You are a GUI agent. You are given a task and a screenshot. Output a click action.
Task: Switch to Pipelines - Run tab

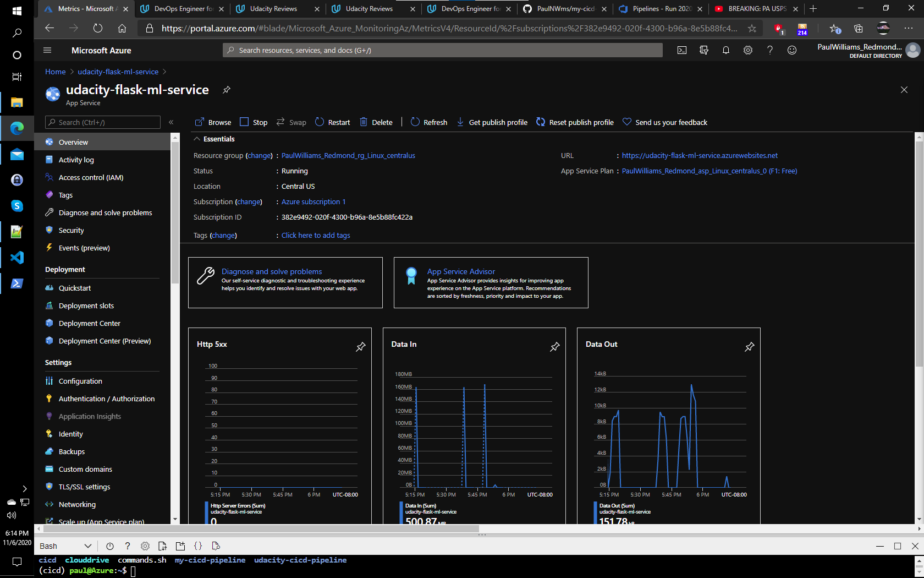661,9
